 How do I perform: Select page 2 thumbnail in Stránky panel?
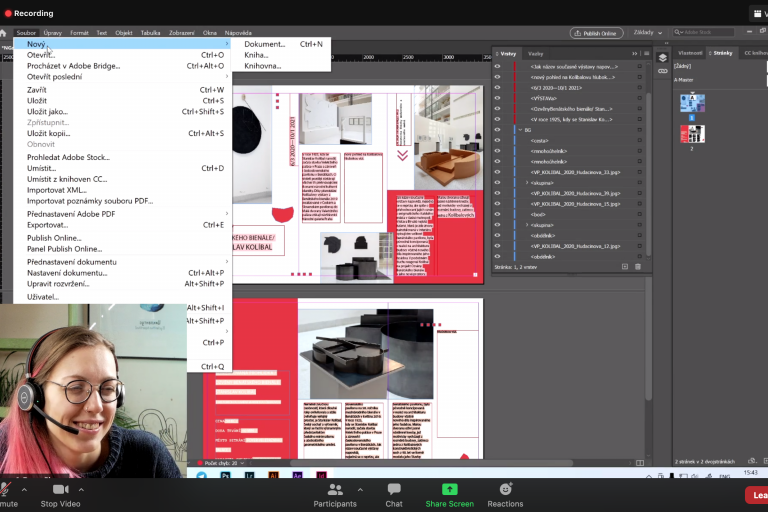[692, 134]
